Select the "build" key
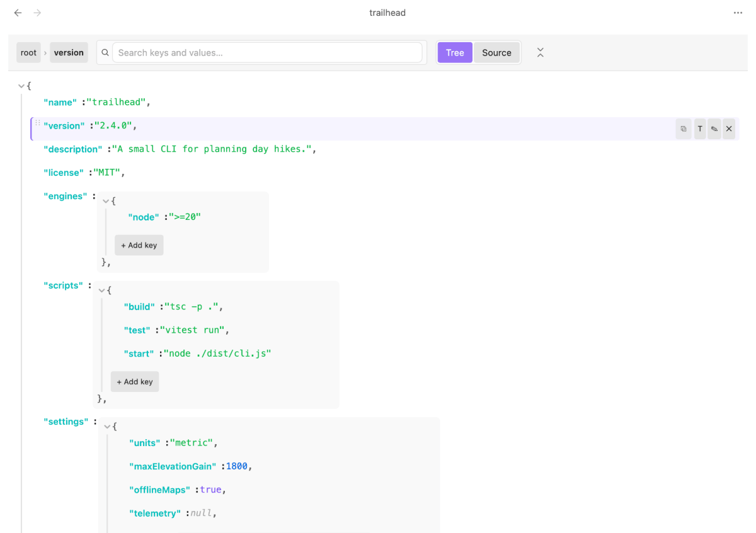 pos(139,307)
